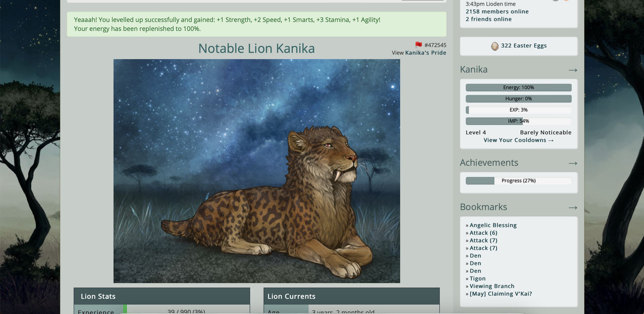The height and width of the screenshot is (314, 644).
Task: Open the arrow next to Bookmarks heading
Action: click(573, 207)
